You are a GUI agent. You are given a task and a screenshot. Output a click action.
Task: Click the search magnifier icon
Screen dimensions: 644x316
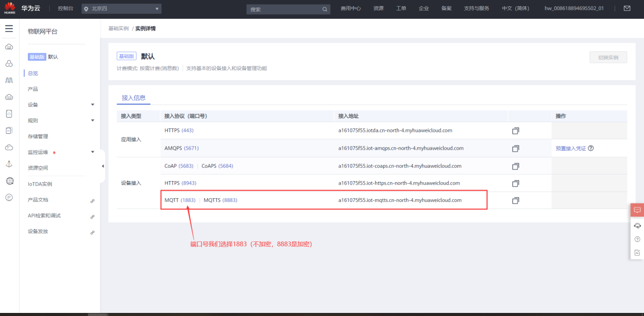pyautogui.click(x=325, y=9)
